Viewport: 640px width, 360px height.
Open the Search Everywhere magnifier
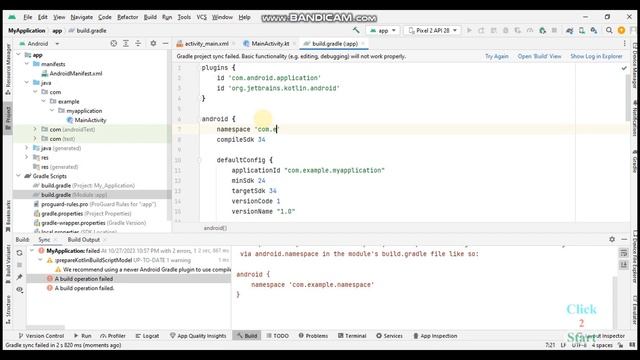(609, 30)
